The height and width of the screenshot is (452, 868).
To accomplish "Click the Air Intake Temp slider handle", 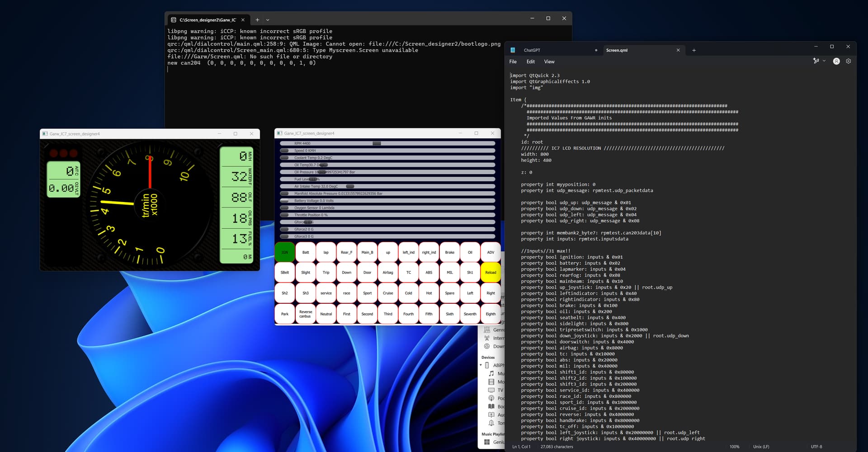I will 350,186.
